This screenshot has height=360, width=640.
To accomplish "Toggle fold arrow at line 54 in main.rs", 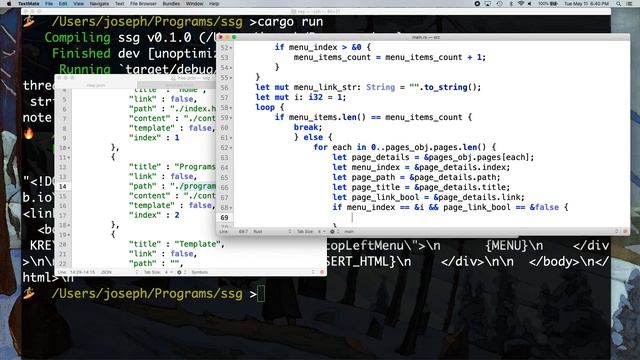I will (x=231, y=68).
